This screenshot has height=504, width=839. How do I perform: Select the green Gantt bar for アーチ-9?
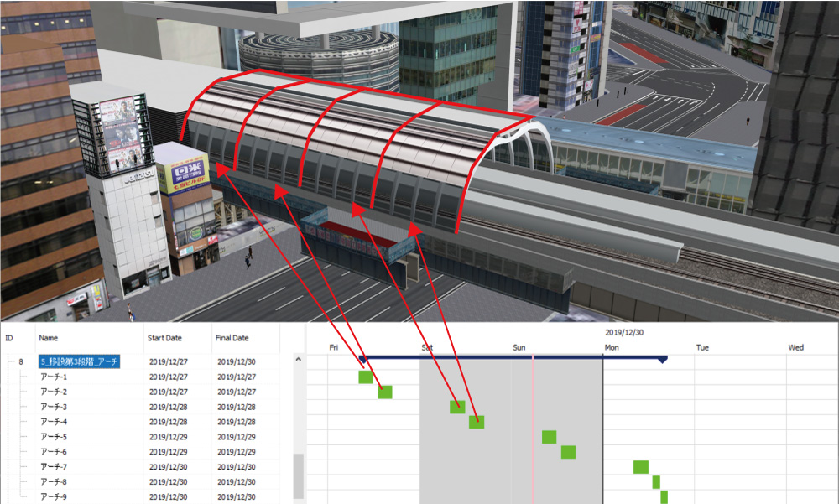(x=664, y=497)
